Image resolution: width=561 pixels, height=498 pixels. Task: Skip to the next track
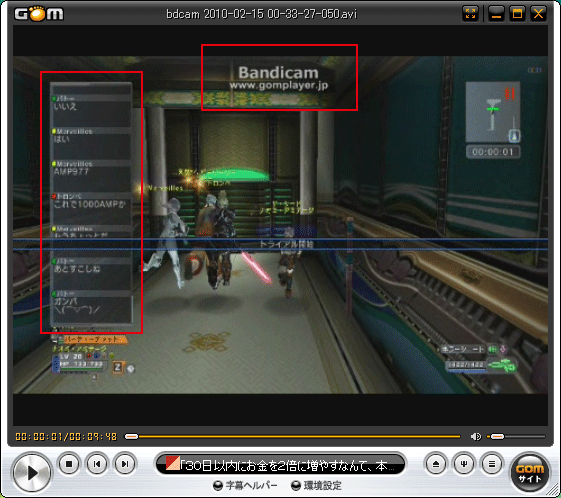click(125, 464)
